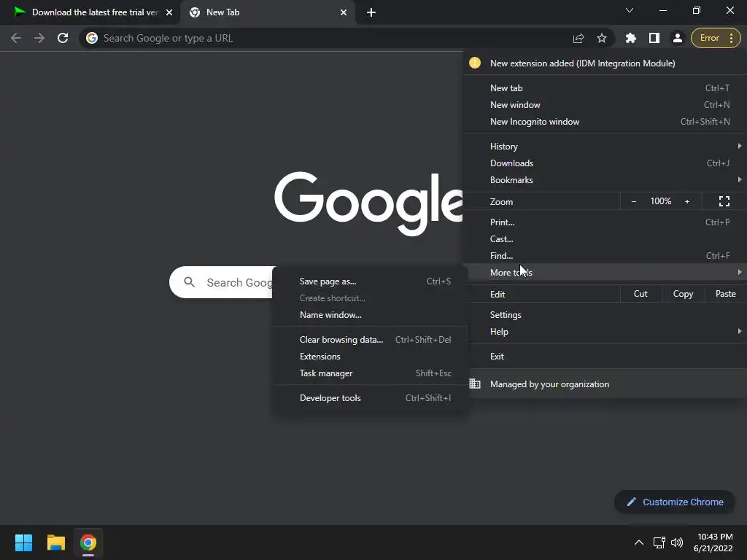Image resolution: width=747 pixels, height=560 pixels.
Task: Click the New extension added notification
Action: [x=605, y=63]
